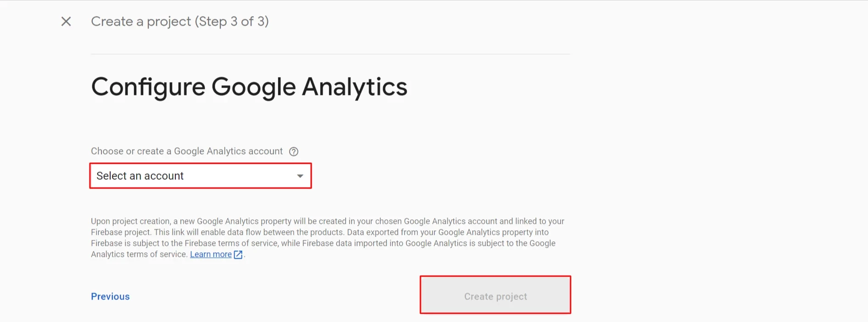This screenshot has width=868, height=322.
Task: Expand the Google Analytics account combo box
Action: [x=200, y=176]
